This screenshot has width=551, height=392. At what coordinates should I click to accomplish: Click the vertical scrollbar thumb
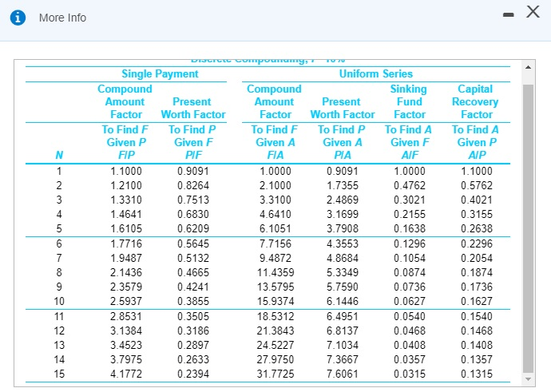click(x=528, y=228)
